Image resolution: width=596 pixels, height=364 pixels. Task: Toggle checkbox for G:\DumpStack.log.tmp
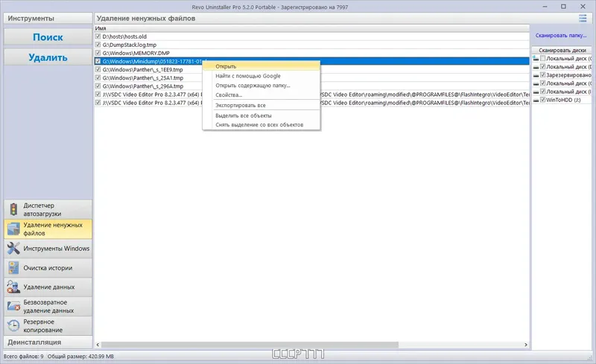click(98, 45)
